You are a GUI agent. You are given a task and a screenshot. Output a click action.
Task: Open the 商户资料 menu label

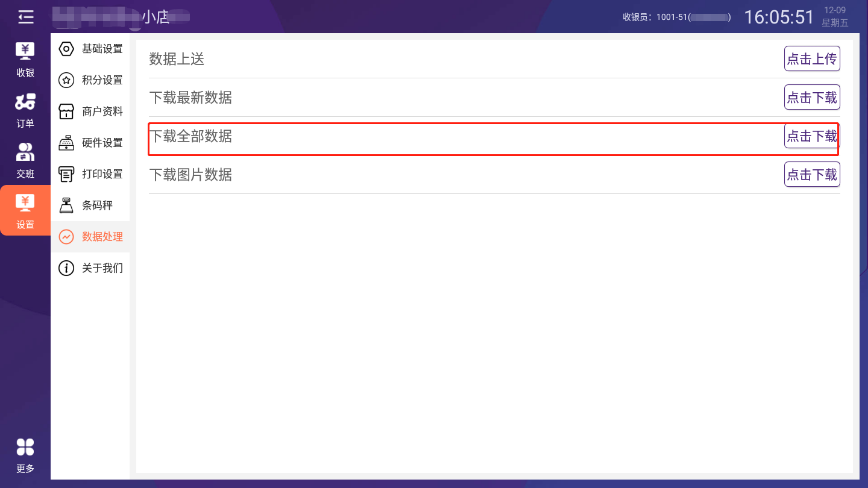[102, 111]
